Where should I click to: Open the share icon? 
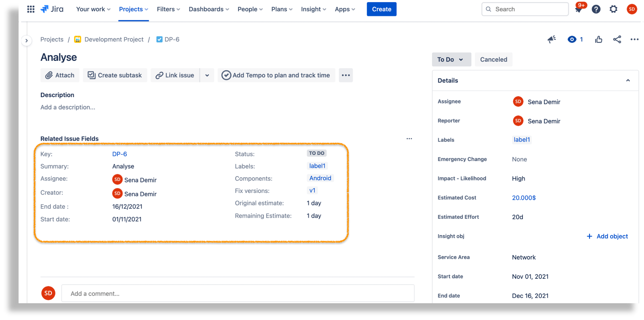click(617, 39)
